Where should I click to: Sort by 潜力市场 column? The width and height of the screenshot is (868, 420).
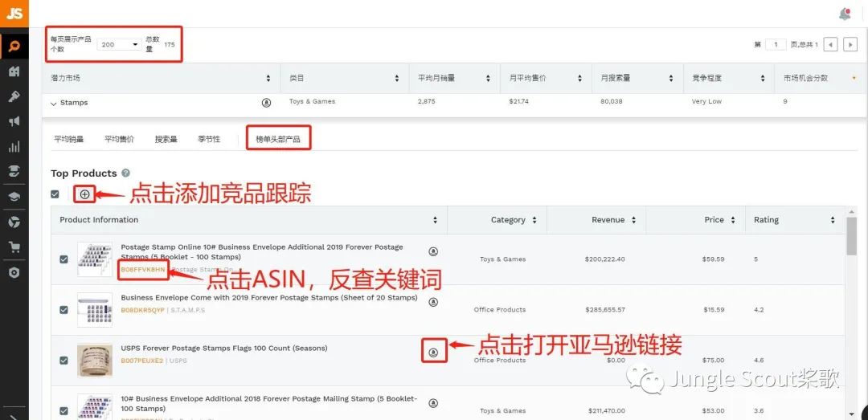click(x=268, y=79)
